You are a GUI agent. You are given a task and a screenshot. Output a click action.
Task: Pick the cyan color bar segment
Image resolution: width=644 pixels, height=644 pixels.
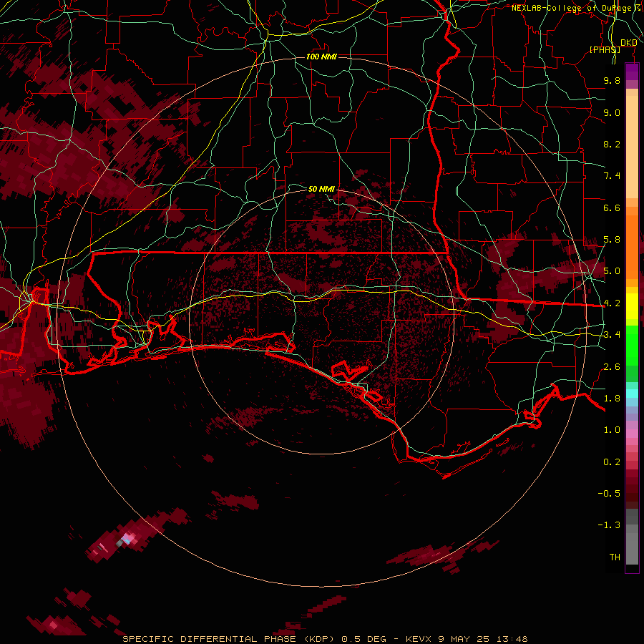[632, 394]
